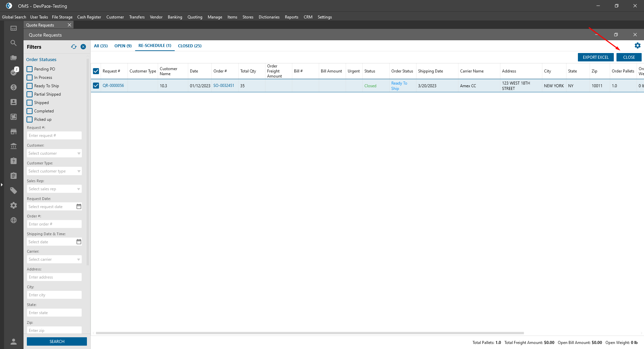Switch to the All (35) tab

[101, 46]
